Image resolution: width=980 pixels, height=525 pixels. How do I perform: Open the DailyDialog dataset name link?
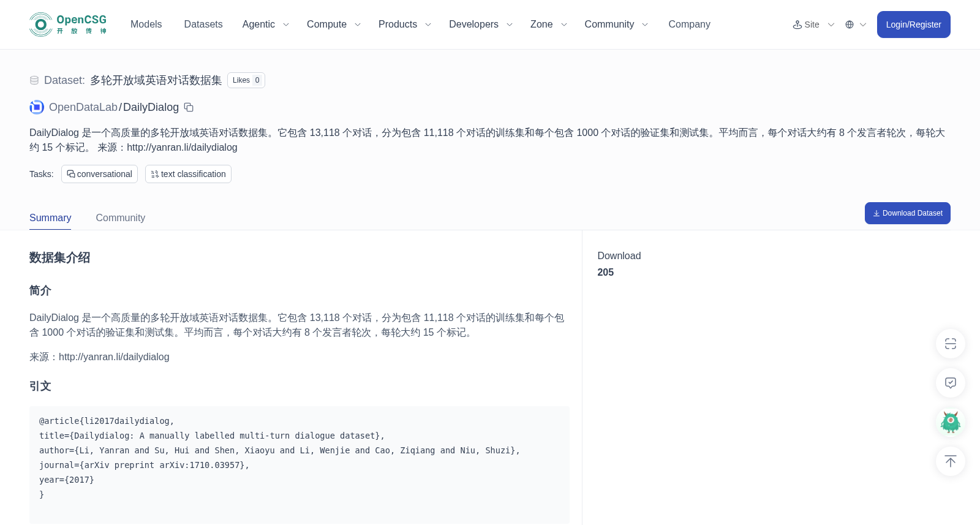[x=151, y=107]
